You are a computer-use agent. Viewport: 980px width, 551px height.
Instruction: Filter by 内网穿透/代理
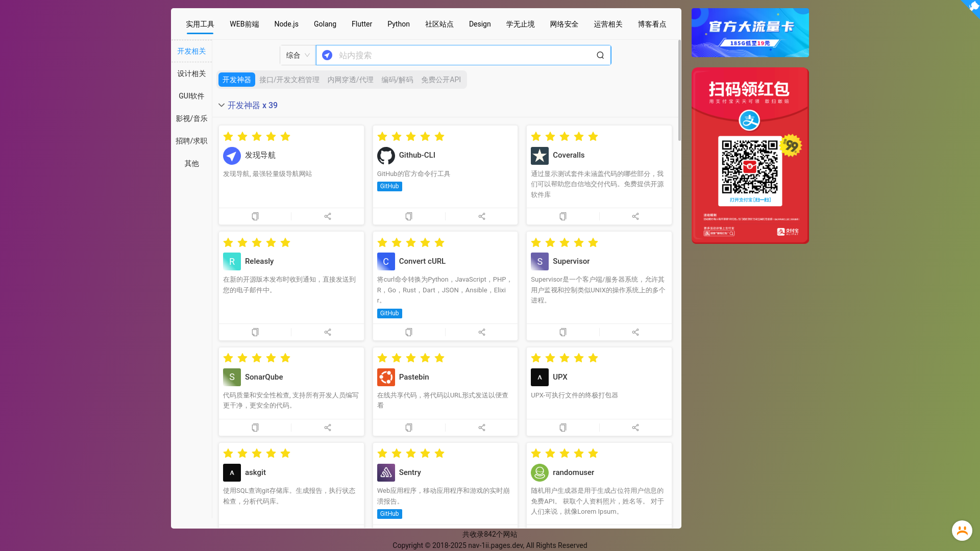(350, 80)
